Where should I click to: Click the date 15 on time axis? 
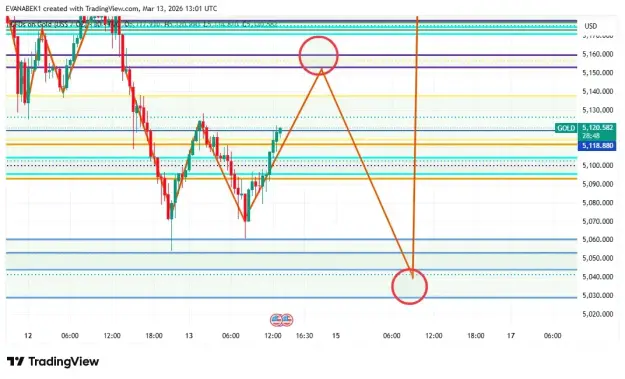336,336
